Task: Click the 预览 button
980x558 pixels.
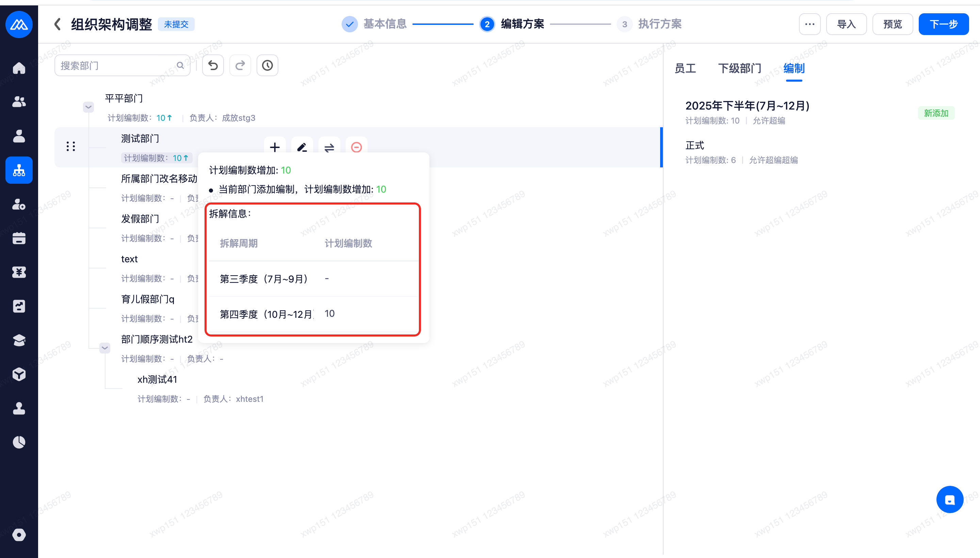Action: pos(892,24)
